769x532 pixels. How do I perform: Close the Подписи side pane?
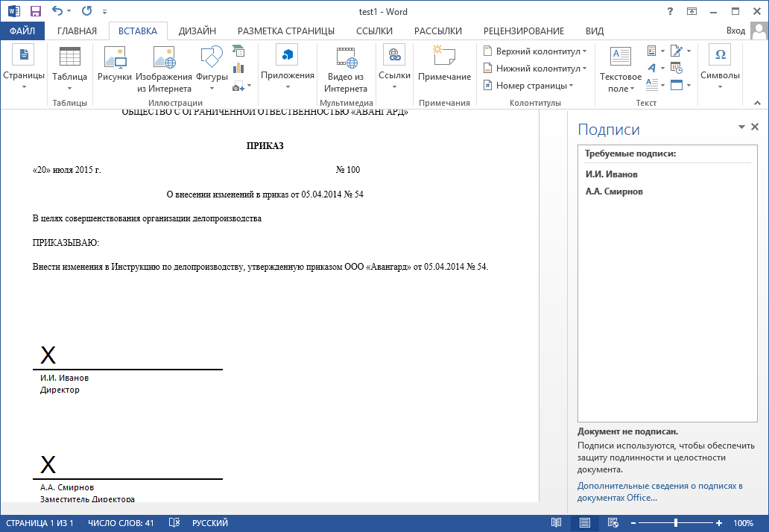pos(755,127)
